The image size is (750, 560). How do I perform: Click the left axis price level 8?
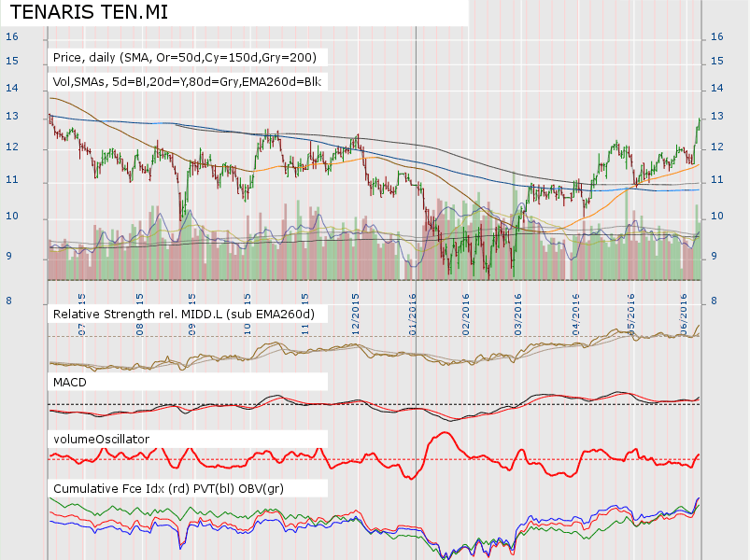[8, 301]
